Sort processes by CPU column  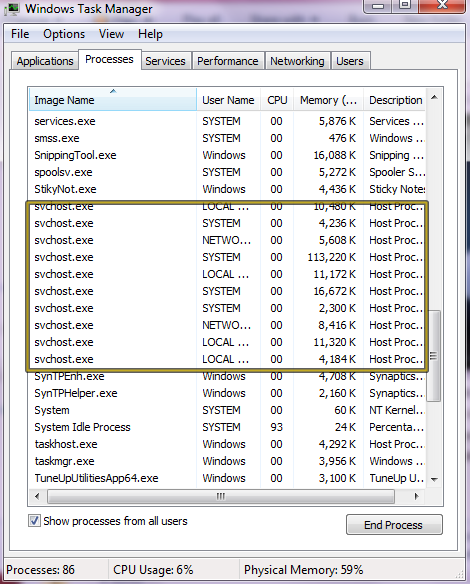[x=277, y=99]
